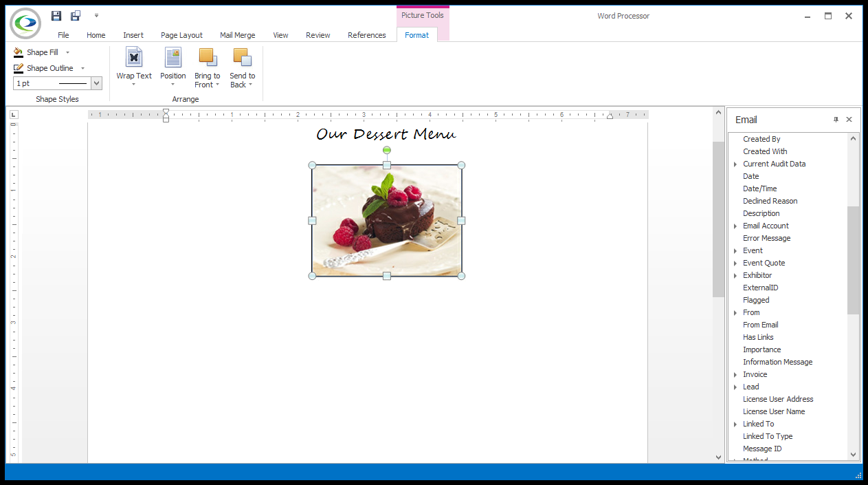Screen dimensions: 868x485
Task: Open the quick access toolbar customize arrow
Action: pos(97,15)
